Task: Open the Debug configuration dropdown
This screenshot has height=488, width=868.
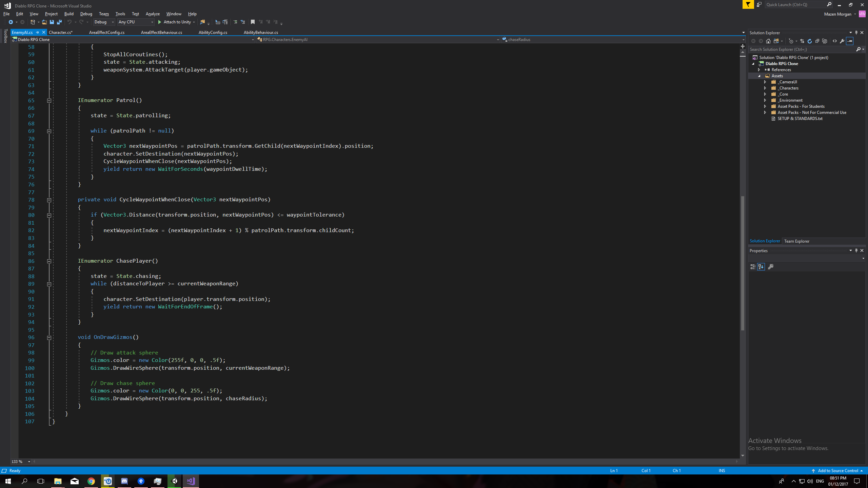Action: [104, 22]
